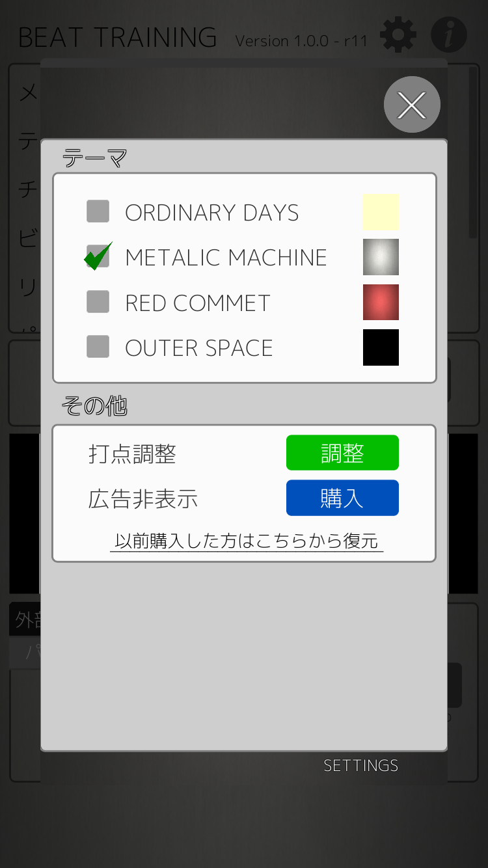Open the info icon at top
The image size is (488, 868).
pos(449,35)
